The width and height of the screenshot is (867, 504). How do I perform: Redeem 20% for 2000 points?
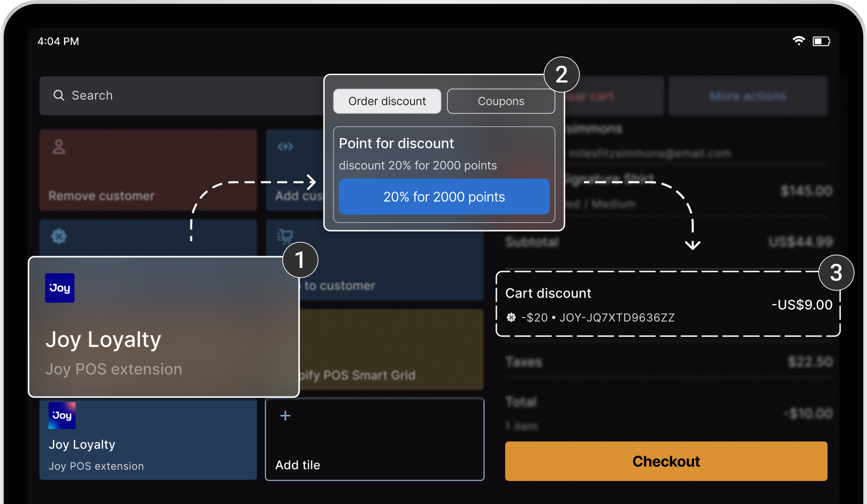(x=444, y=196)
